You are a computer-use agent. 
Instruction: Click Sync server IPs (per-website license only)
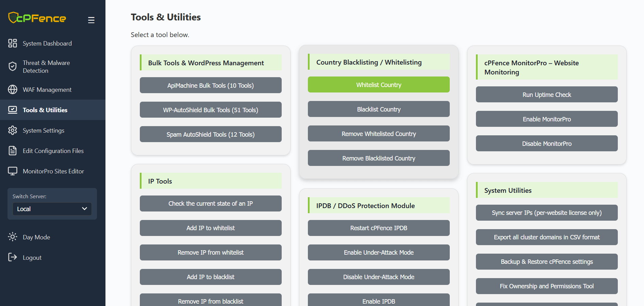547,213
